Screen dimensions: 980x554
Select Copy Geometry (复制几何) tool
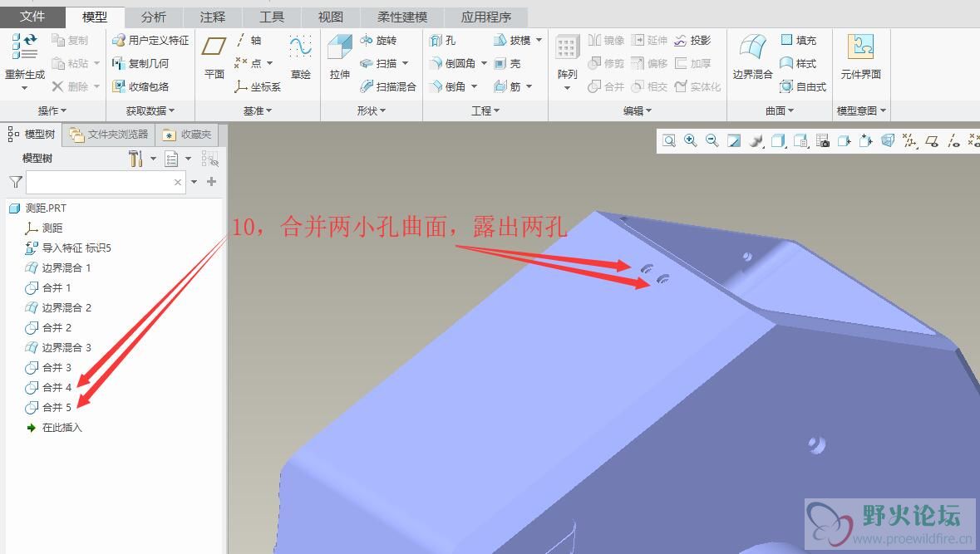140,64
